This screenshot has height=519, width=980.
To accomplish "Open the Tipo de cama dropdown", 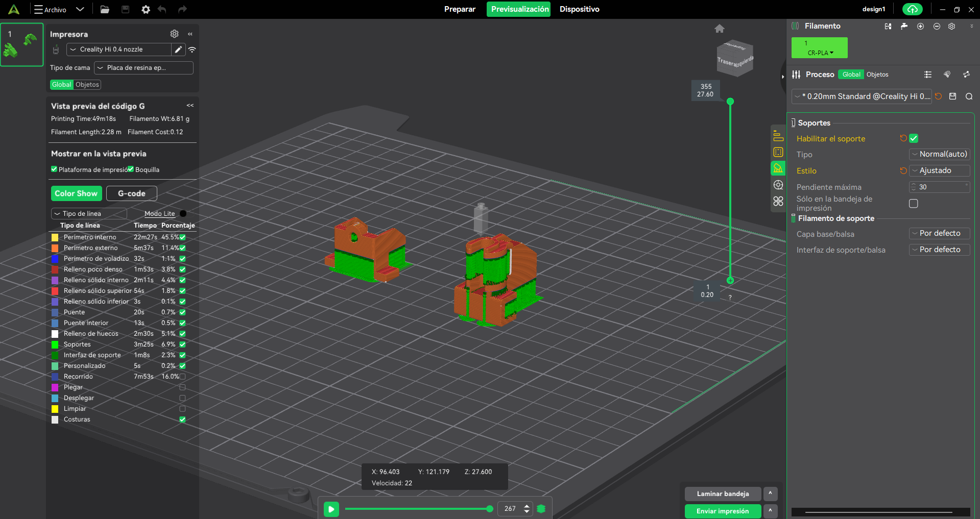I will coord(144,68).
